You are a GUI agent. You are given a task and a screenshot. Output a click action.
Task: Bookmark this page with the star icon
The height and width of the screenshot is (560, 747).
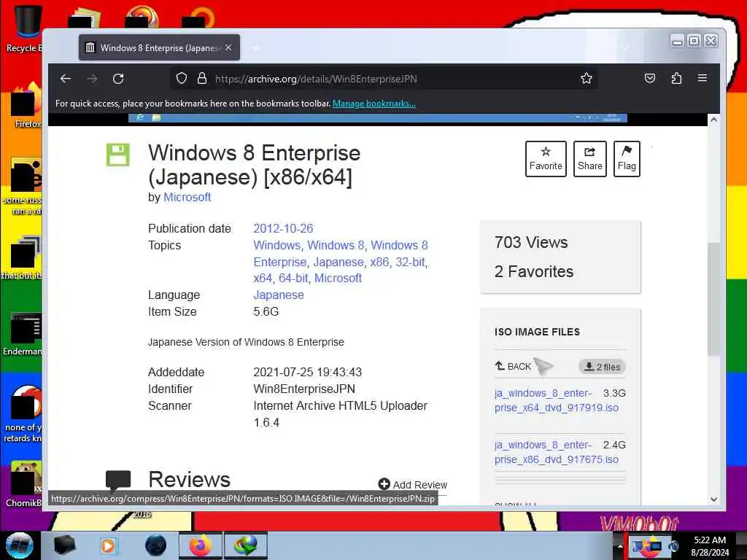(x=587, y=79)
